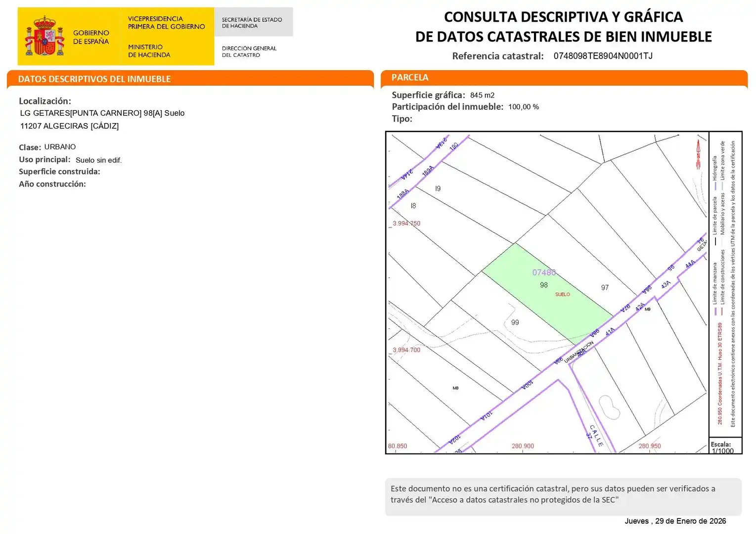Click parcel number 99 on the map

(515, 322)
